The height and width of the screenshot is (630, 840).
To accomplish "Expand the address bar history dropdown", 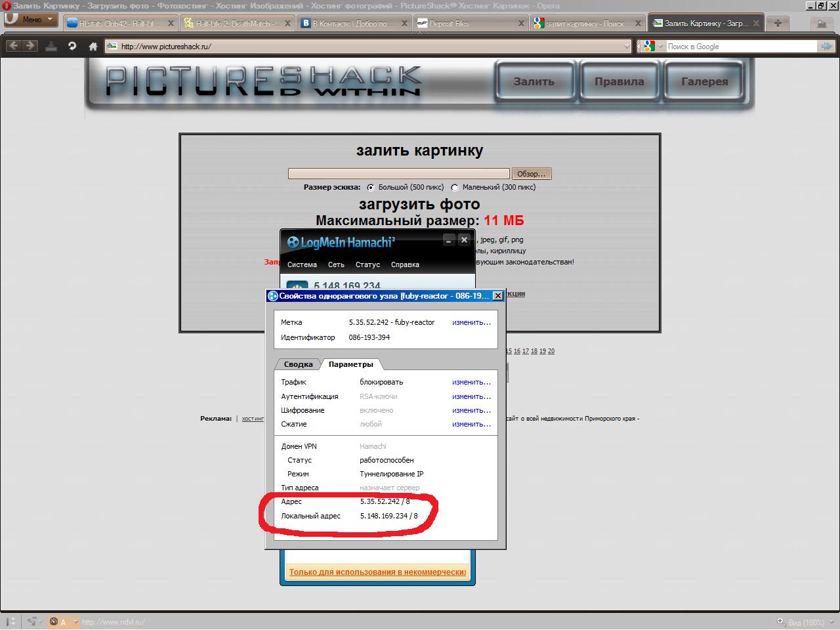I will [626, 47].
